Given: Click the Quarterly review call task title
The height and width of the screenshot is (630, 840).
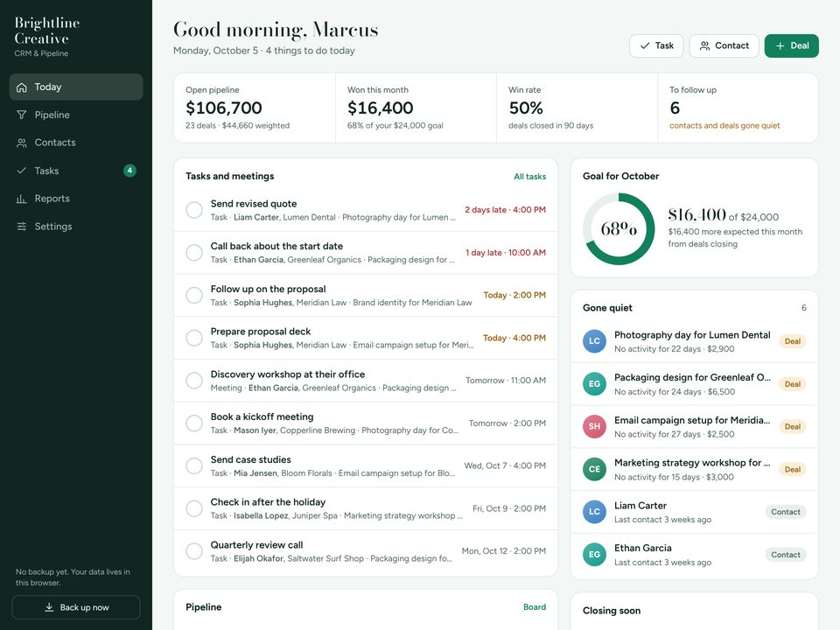Looking at the screenshot, I should [x=256, y=545].
